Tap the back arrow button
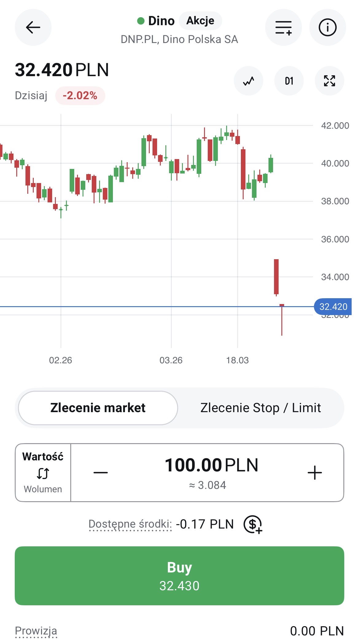 point(33,27)
